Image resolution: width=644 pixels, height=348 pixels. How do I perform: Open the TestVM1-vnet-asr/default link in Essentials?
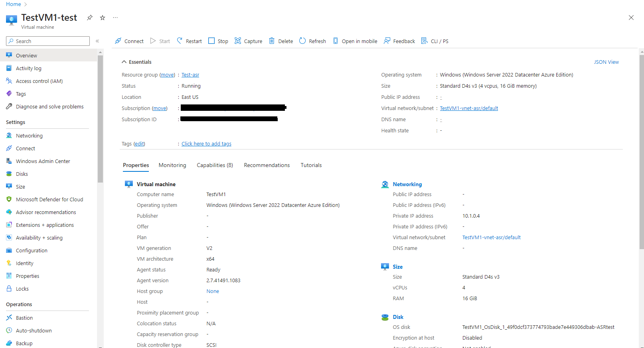tap(469, 108)
